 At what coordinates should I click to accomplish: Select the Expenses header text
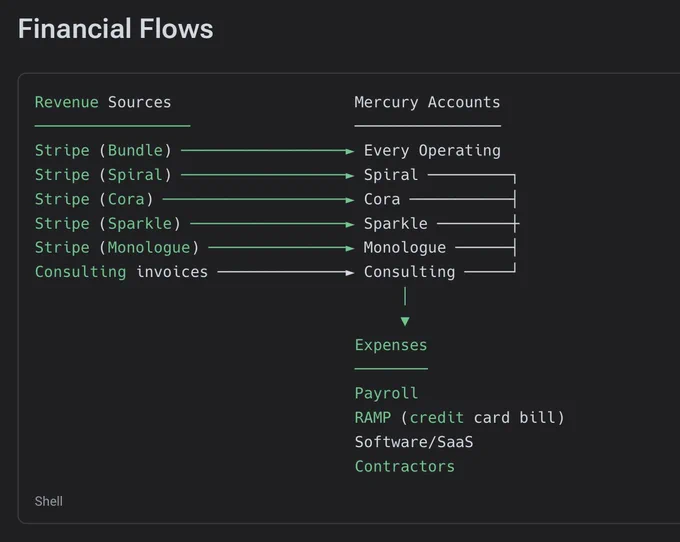(391, 345)
